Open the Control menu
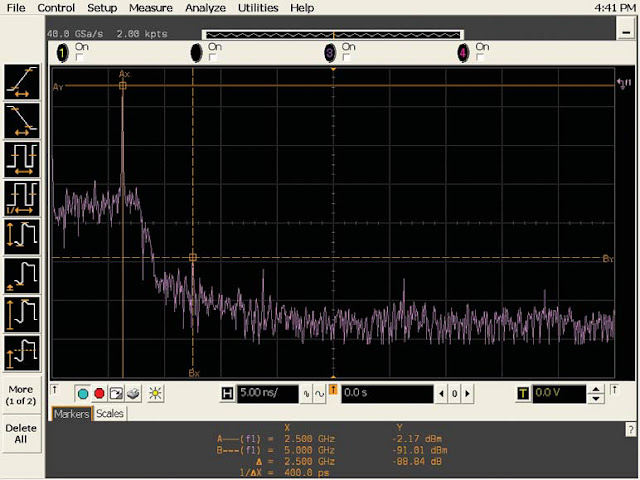The width and height of the screenshot is (640, 480). [x=56, y=8]
